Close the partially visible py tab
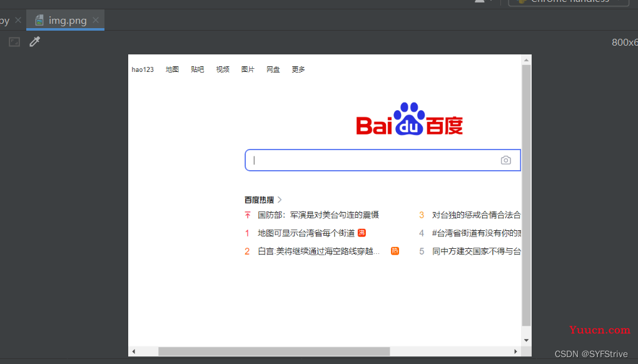Screen dimensions: 638x364 (x=18, y=20)
